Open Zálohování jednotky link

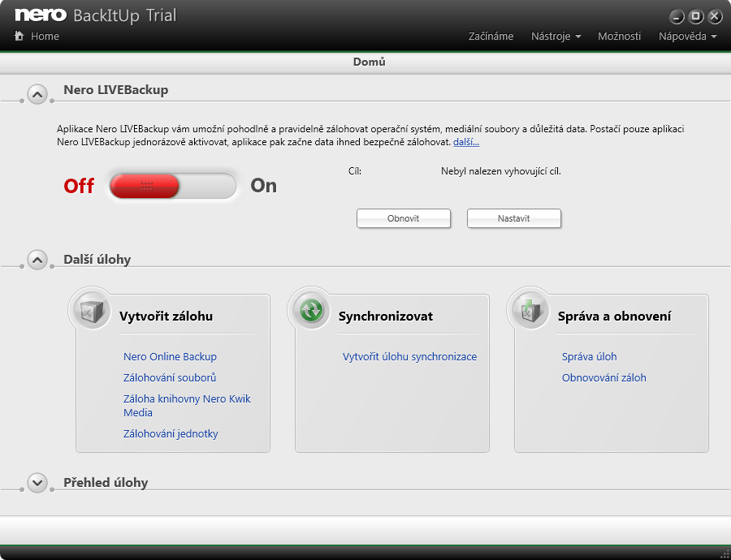click(x=171, y=433)
